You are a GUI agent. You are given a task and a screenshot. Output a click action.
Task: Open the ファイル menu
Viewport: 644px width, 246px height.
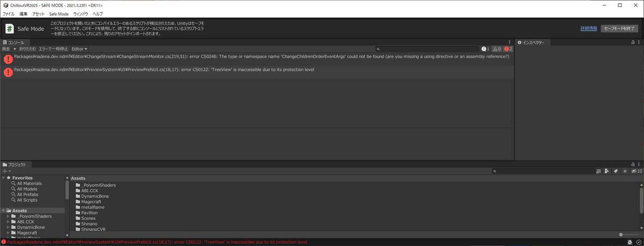coord(9,13)
